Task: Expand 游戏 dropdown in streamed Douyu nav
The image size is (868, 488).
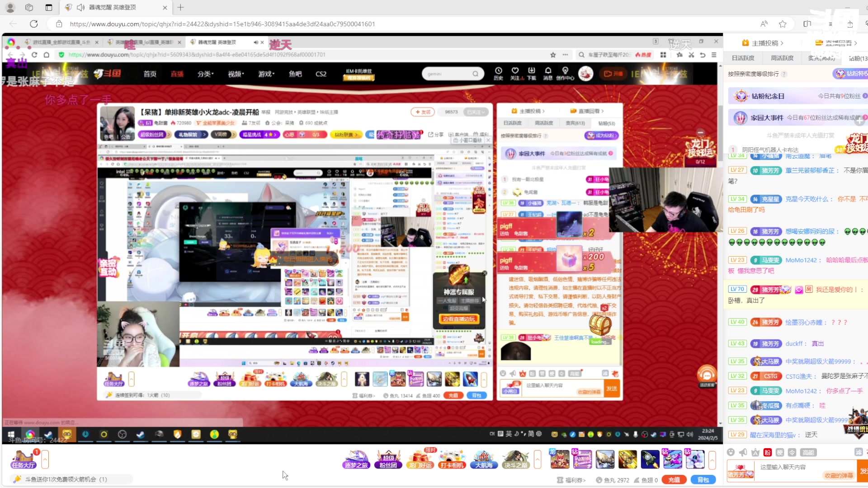Action: pyautogui.click(x=266, y=74)
